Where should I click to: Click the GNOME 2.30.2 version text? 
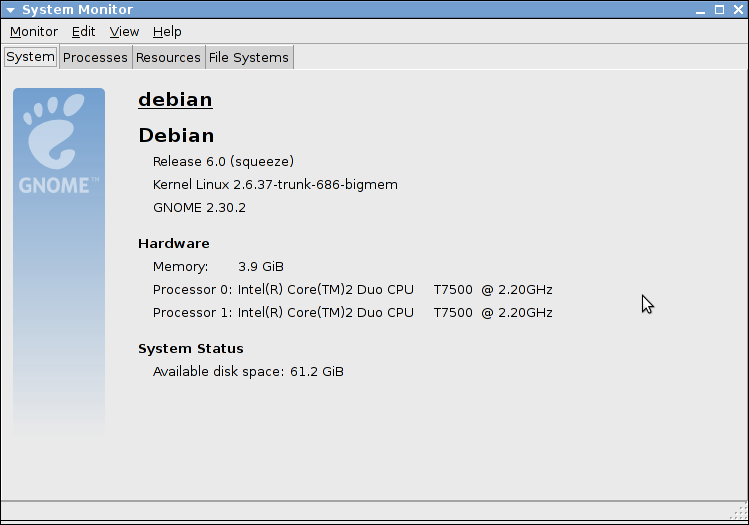[199, 208]
